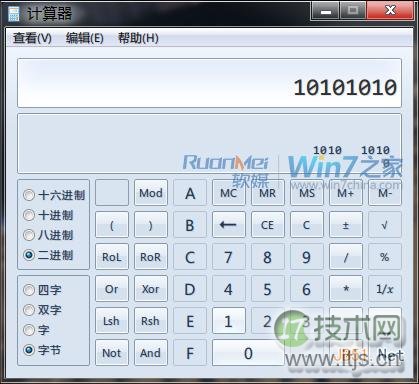Click the Not bitwise button
The height and width of the screenshot is (384, 419).
(112, 353)
